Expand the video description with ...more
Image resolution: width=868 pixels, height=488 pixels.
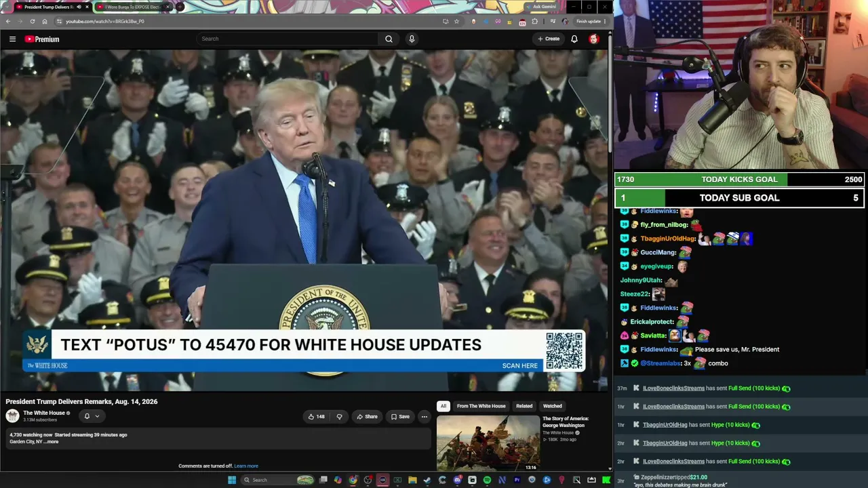(x=52, y=442)
